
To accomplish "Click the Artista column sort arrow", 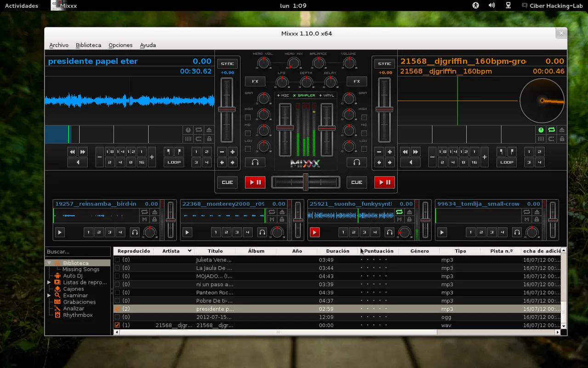I will coord(189,251).
